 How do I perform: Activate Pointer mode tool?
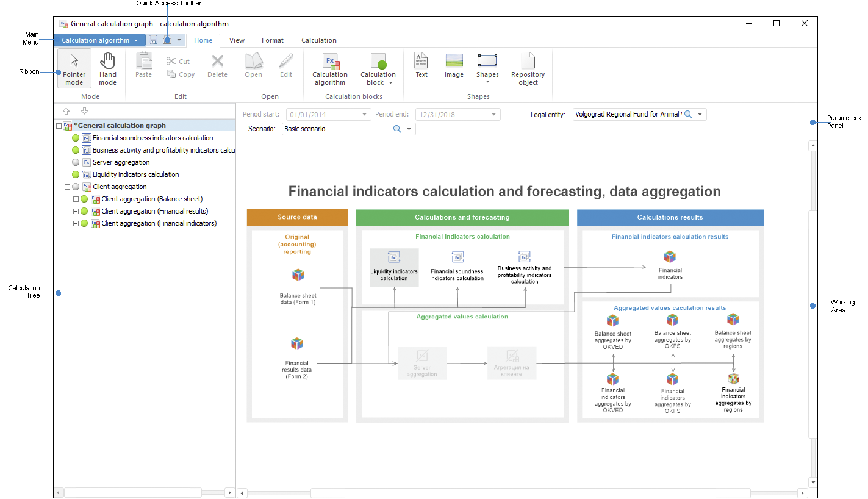click(74, 68)
